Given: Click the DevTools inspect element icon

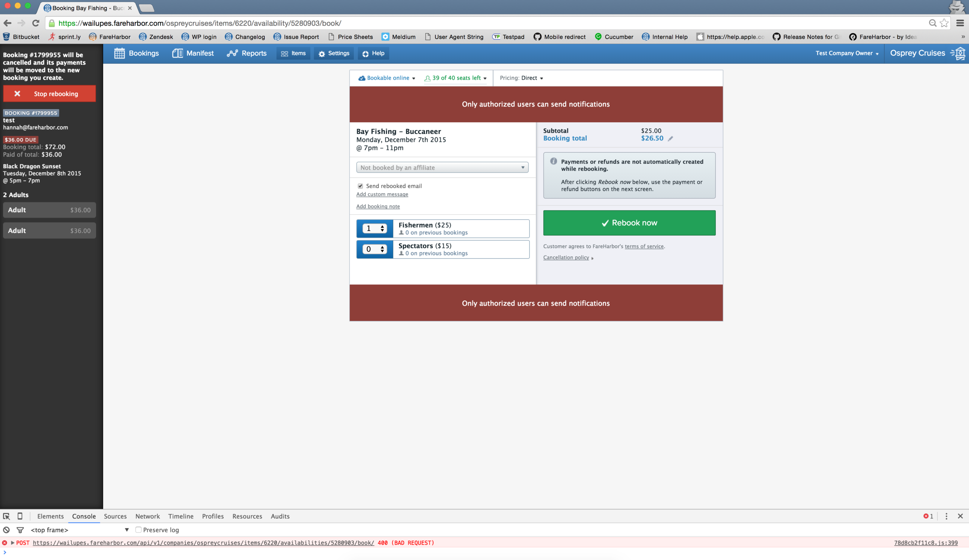Looking at the screenshot, I should pyautogui.click(x=6, y=516).
